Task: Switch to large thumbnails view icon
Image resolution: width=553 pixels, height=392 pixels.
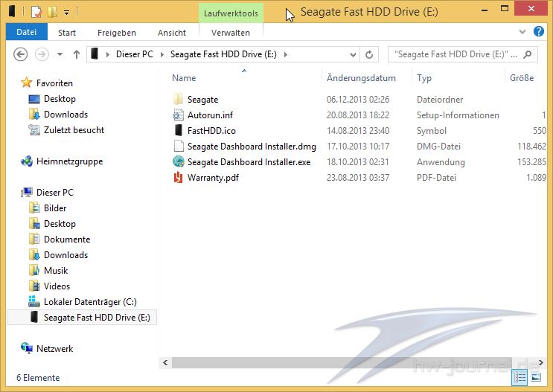Action: tap(536, 378)
